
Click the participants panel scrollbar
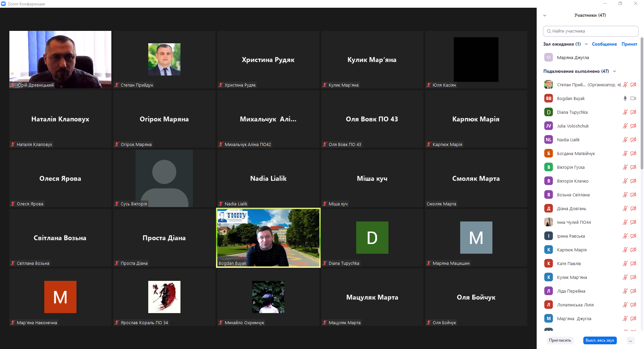coord(642,101)
